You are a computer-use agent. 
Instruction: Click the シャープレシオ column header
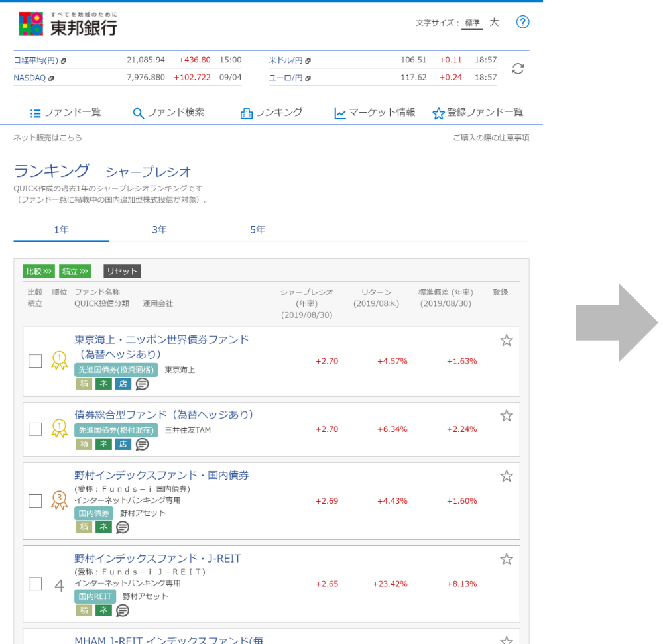tap(307, 303)
